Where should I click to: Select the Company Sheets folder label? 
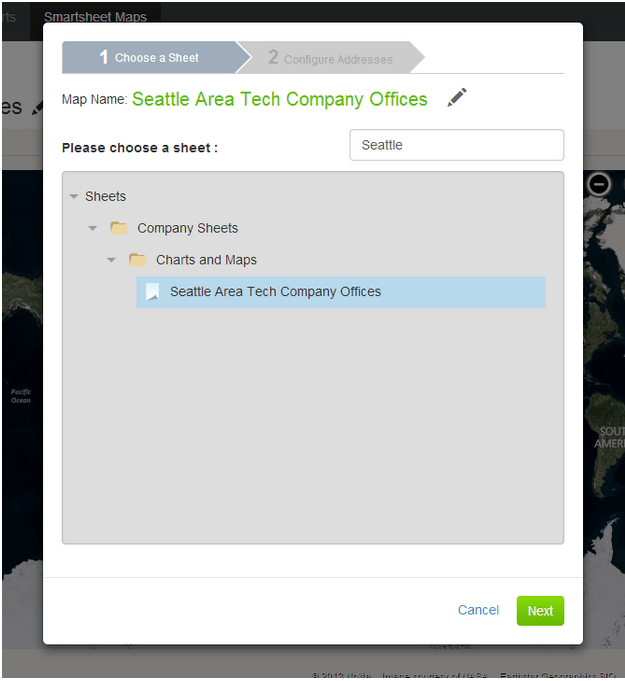188,228
